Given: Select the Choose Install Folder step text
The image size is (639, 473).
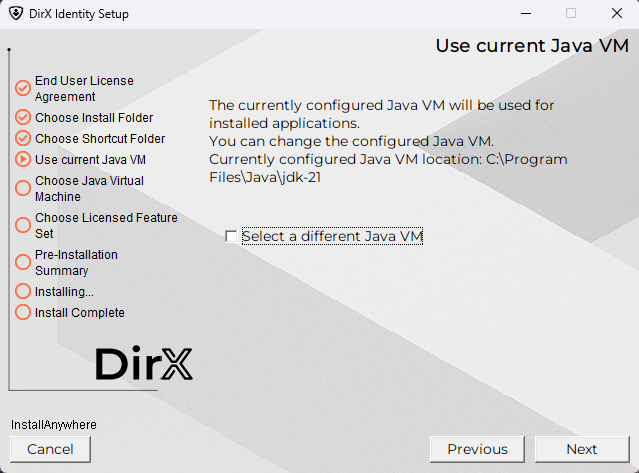Looking at the screenshot, I should pos(94,118).
